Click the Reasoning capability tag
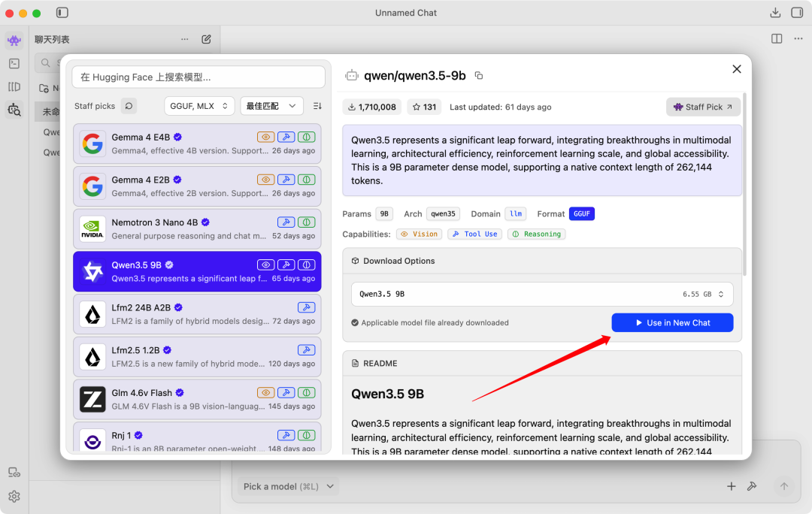Image resolution: width=812 pixels, height=514 pixels. pos(537,234)
